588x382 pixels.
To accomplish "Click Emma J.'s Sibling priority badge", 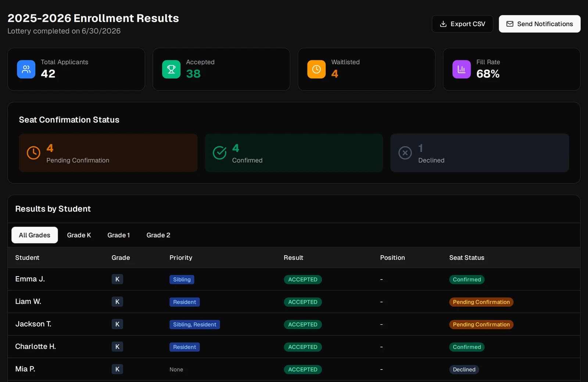I will (182, 280).
